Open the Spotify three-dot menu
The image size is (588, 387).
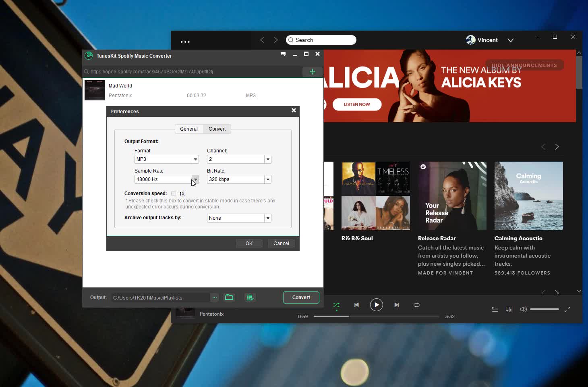point(185,42)
